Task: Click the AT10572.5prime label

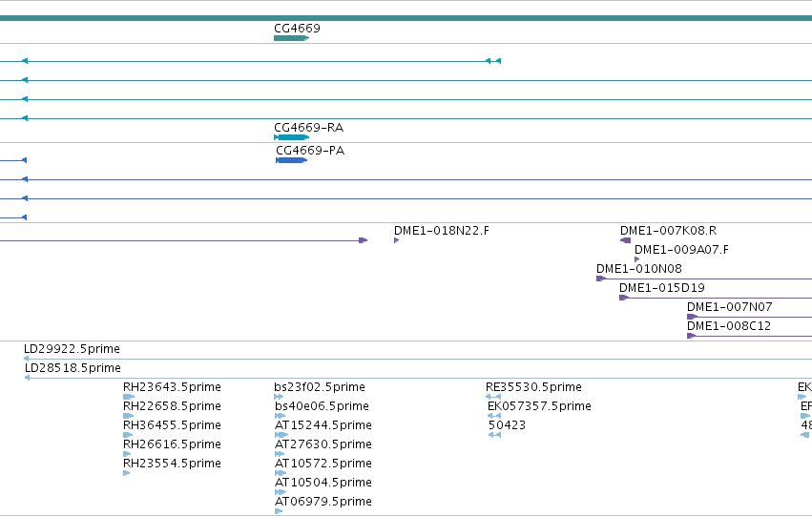Action: coord(323,464)
